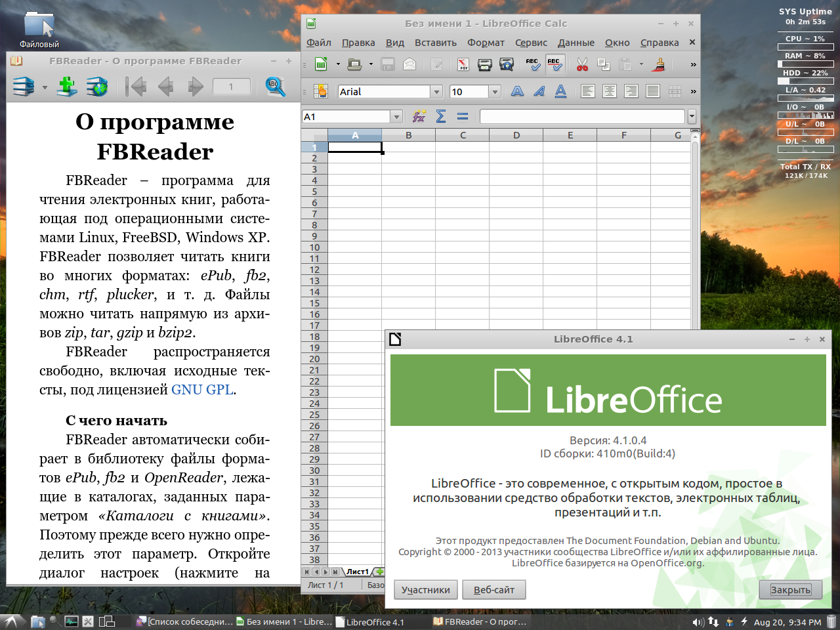Toggle justified alignment in Calc
Image resolution: width=840 pixels, height=630 pixels.
(653, 91)
